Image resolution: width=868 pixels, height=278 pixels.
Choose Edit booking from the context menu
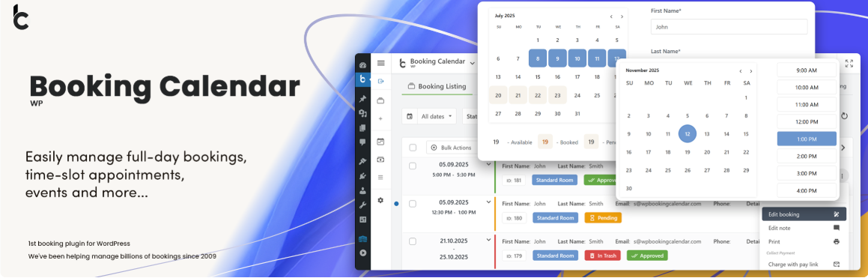click(x=804, y=214)
